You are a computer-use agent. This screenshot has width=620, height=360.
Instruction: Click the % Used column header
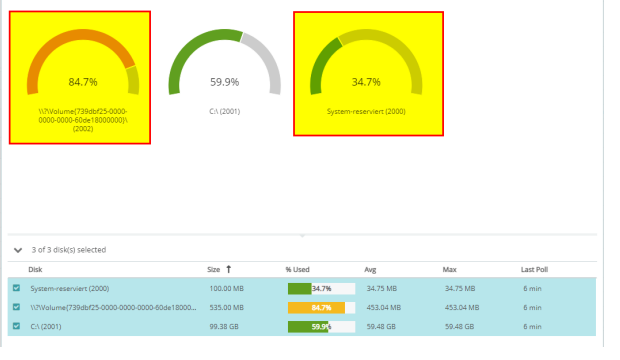[x=298, y=269]
